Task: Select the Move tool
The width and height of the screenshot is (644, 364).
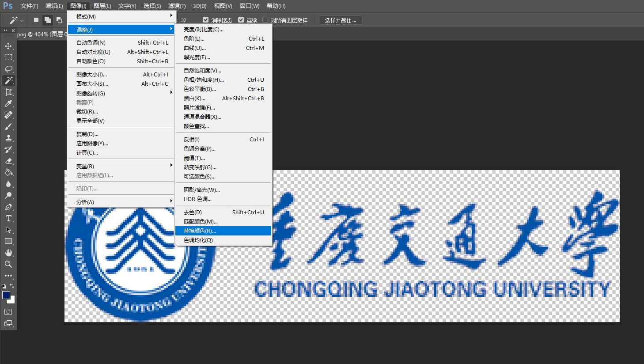Action: 8,46
